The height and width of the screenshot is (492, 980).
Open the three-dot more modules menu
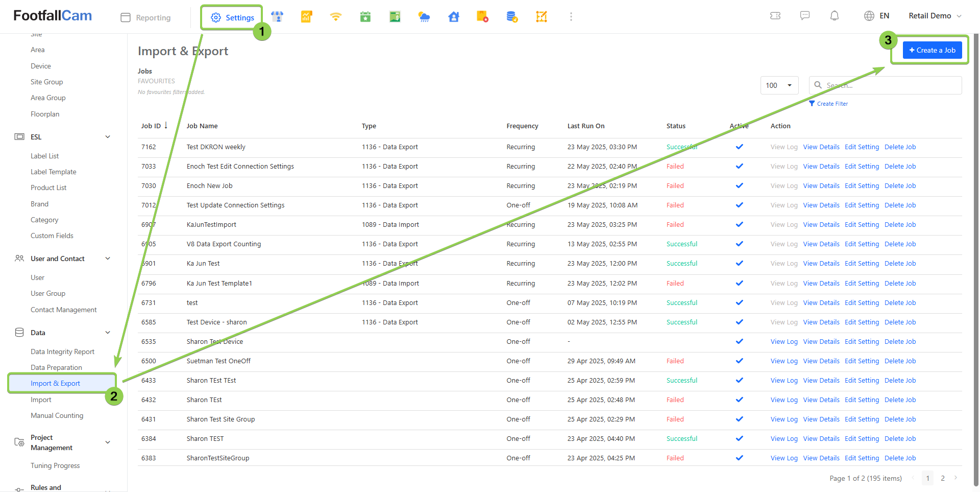pyautogui.click(x=571, y=17)
